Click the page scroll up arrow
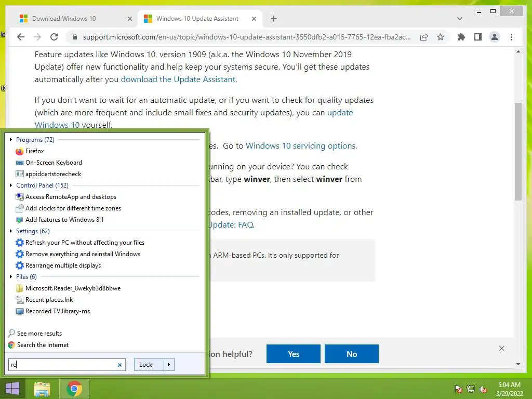Screen dimensions: 532x399 point(518,52)
